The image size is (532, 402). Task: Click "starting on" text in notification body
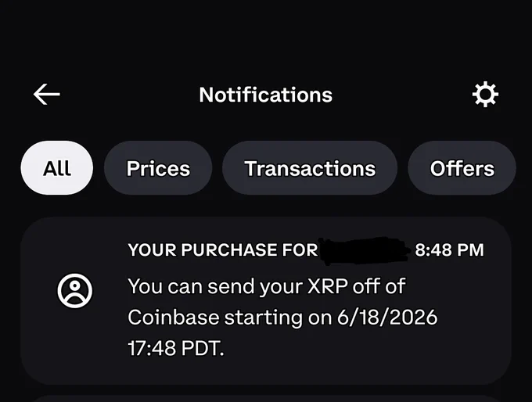tap(279, 318)
